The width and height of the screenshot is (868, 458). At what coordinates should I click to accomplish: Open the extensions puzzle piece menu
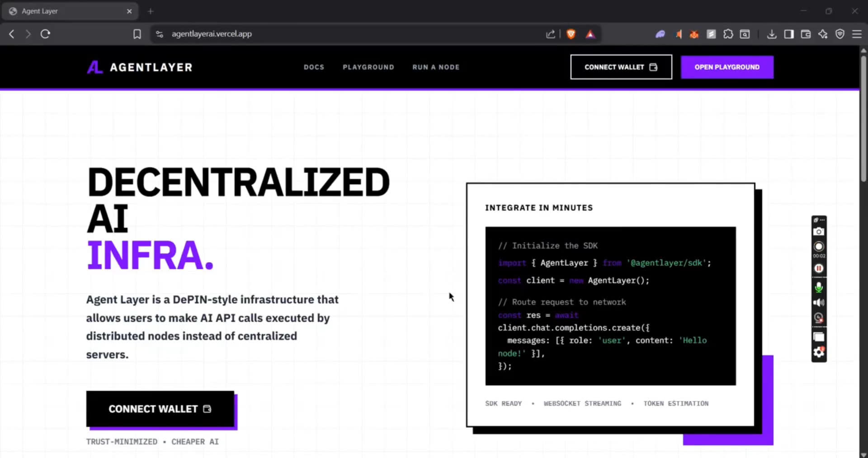point(728,34)
